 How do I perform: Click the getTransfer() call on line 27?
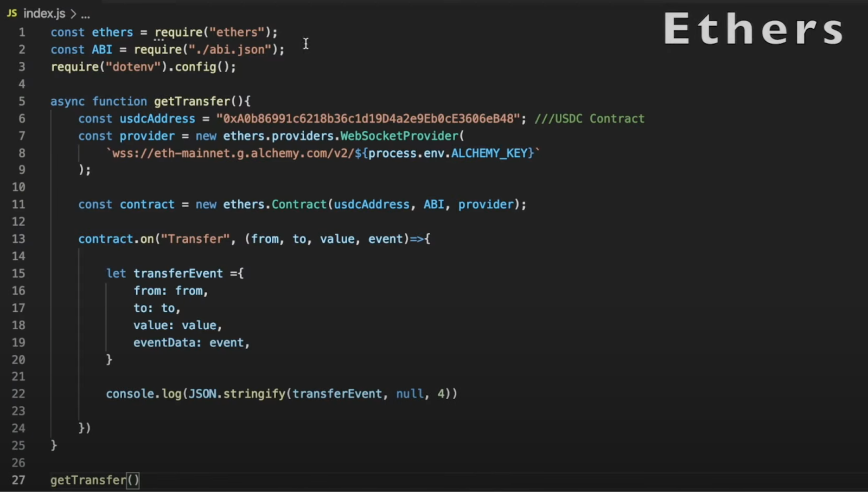tap(95, 481)
